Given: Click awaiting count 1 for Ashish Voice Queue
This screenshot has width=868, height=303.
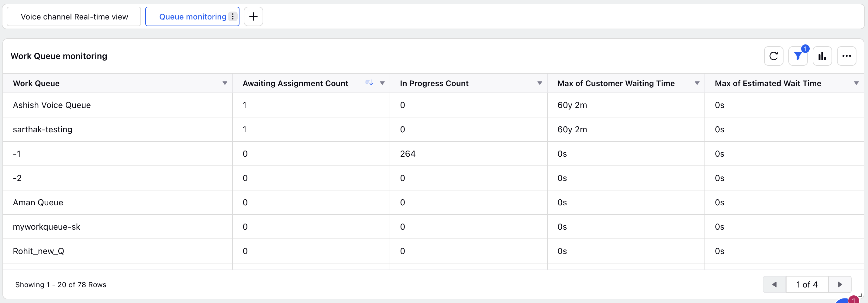Looking at the screenshot, I should tap(245, 105).
